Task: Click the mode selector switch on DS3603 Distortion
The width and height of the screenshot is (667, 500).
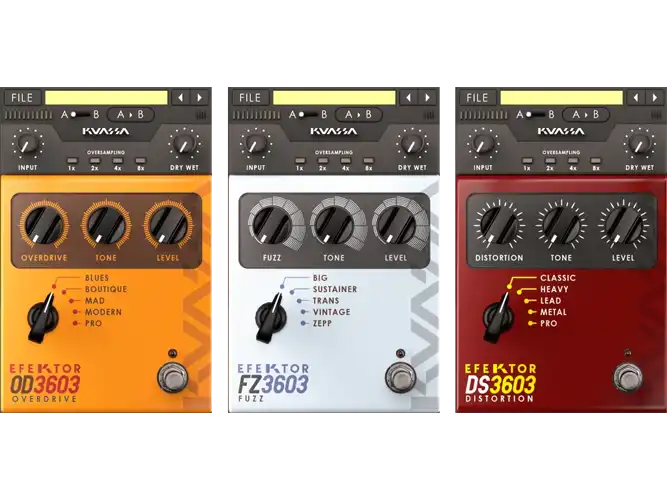Action: click(x=499, y=318)
